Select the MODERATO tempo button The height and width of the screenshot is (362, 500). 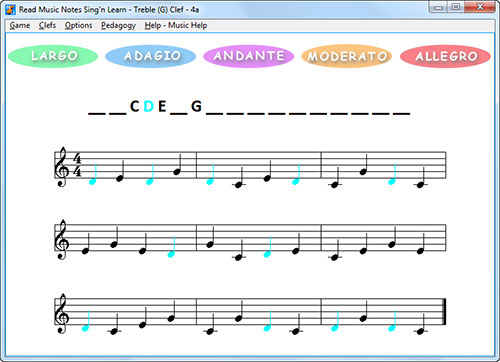click(x=347, y=56)
